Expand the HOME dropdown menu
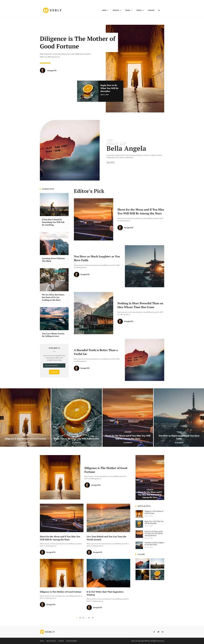 coord(105,10)
